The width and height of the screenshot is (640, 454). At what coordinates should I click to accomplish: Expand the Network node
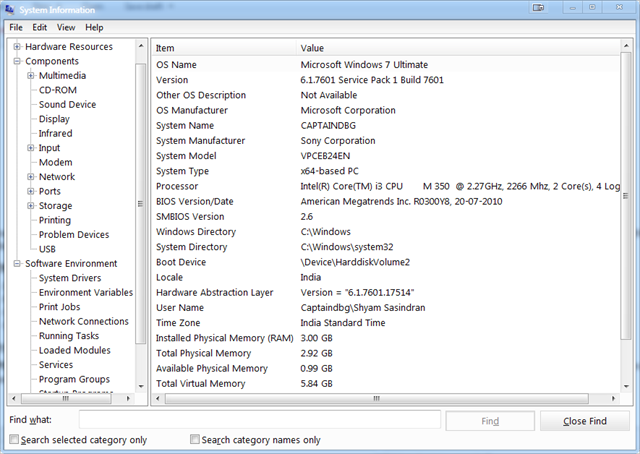(x=31, y=177)
